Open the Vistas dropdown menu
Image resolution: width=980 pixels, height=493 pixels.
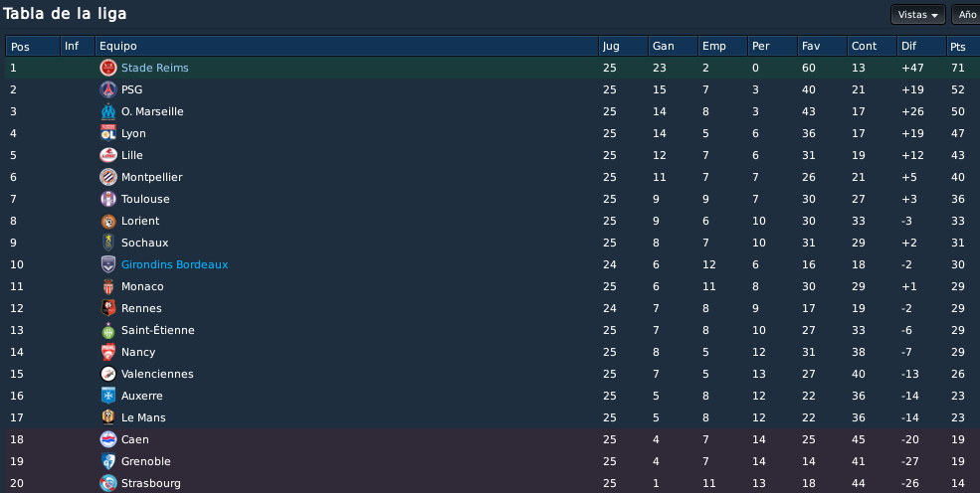[x=917, y=14]
